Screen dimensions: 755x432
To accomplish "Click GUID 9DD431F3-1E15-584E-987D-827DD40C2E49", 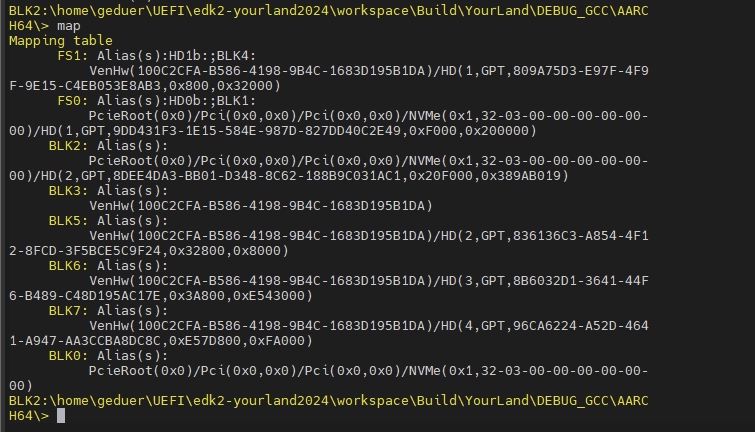I will click(257, 131).
